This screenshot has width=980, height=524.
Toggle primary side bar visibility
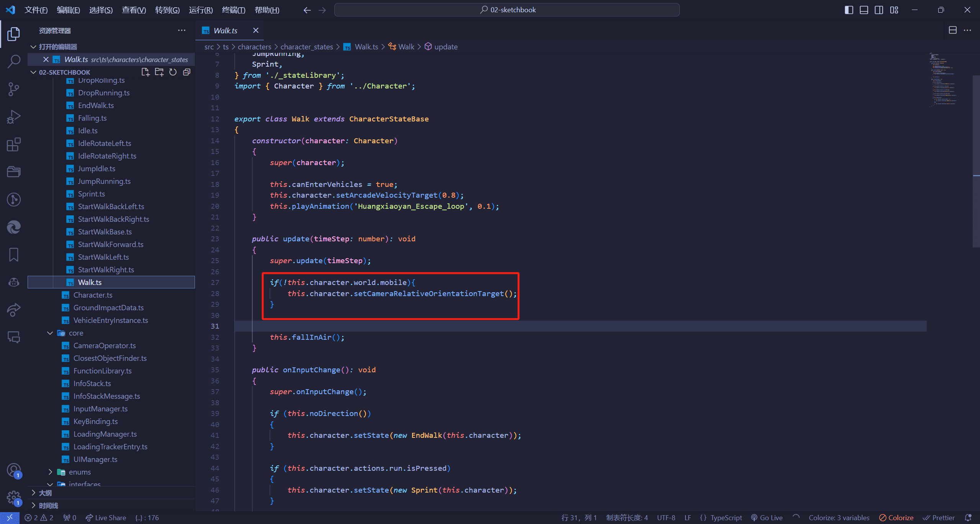pyautogui.click(x=849, y=10)
